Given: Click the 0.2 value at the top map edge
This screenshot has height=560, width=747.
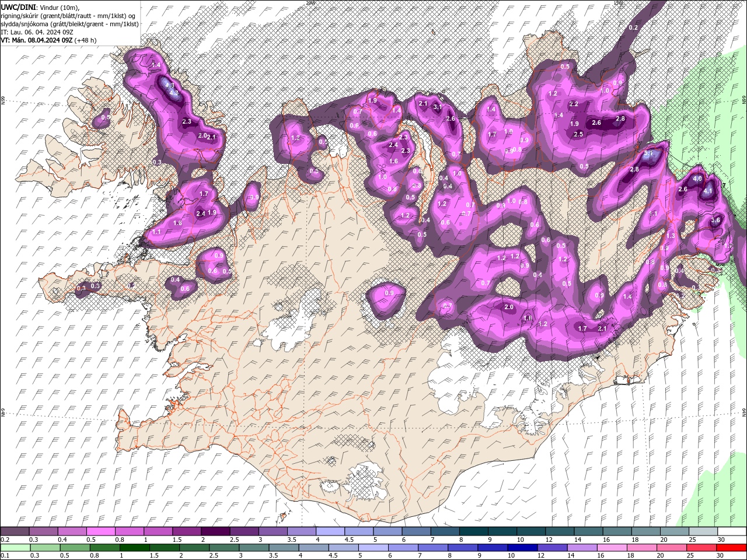Looking at the screenshot, I should coord(633,27).
